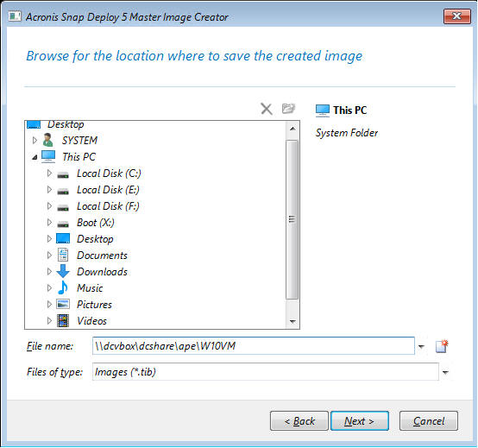Click the new file icon beside File name
Image resolution: width=478 pixels, height=448 pixels.
coord(442,346)
